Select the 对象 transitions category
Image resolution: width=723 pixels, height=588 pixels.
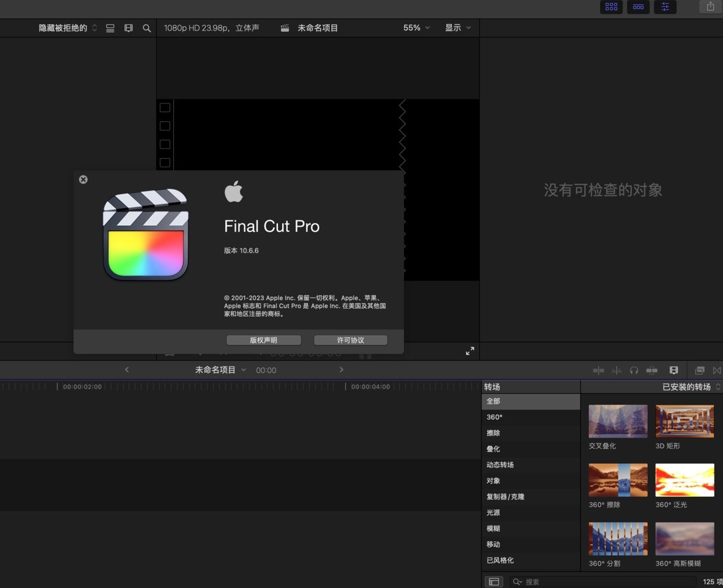[531, 481]
